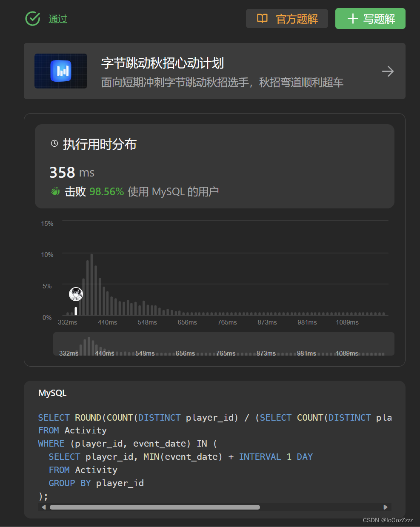The width and height of the screenshot is (420, 527).
Task: Open the 官方题解 official solution button
Action: coord(287,19)
